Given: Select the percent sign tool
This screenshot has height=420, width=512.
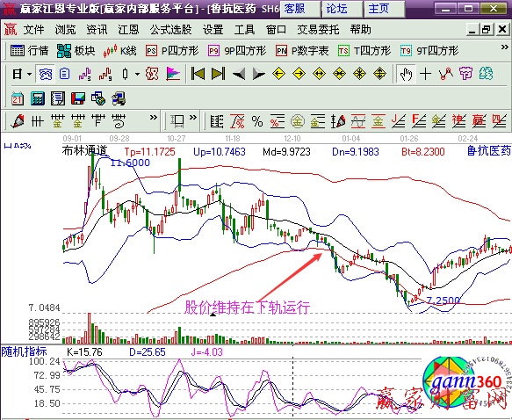Looking at the screenshot, I should pyautogui.click(x=257, y=121).
